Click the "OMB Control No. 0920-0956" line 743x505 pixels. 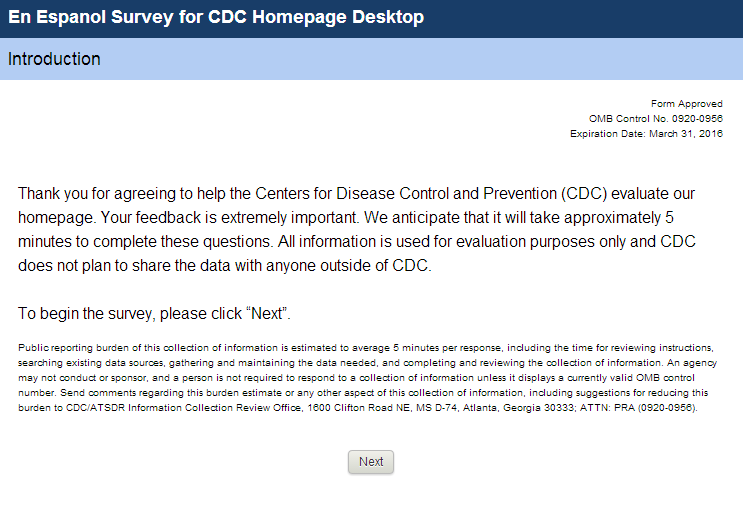[x=655, y=118]
